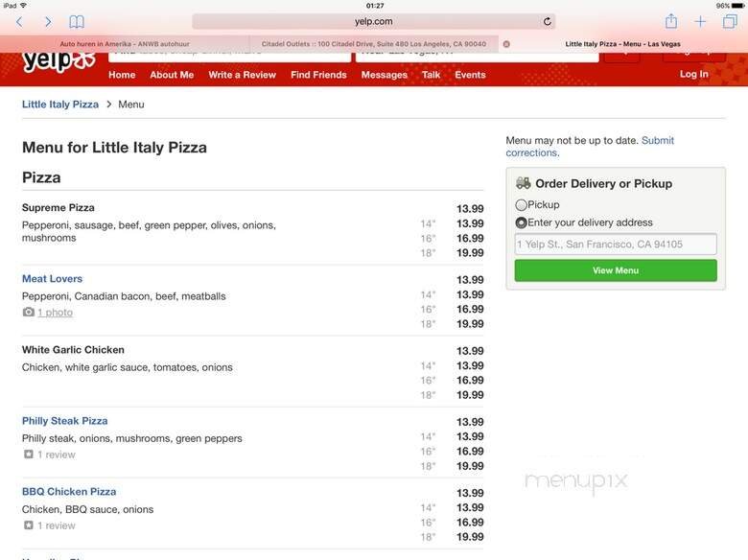This screenshot has height=560, width=748.
Task: Click review star icon under BBQ Chicken Pizza
Action: pyautogui.click(x=29, y=525)
